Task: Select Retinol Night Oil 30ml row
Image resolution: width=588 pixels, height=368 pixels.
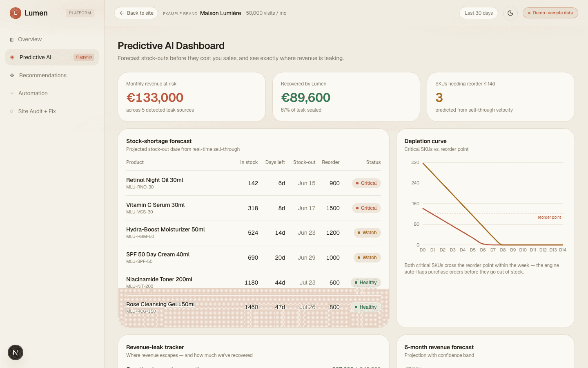Action: [x=254, y=183]
